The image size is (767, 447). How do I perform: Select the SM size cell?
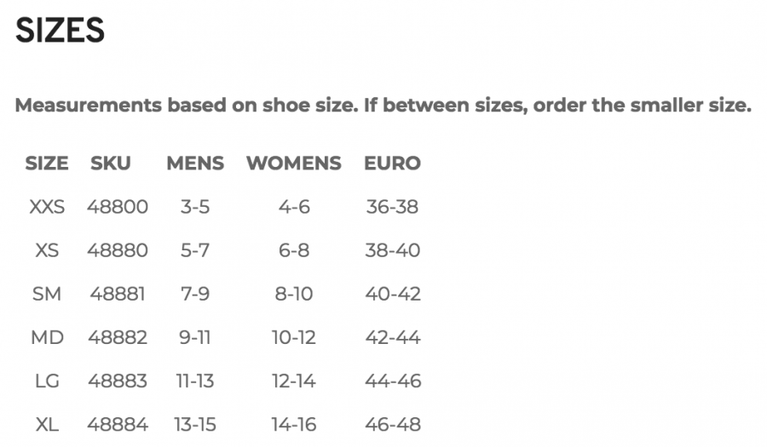47,294
